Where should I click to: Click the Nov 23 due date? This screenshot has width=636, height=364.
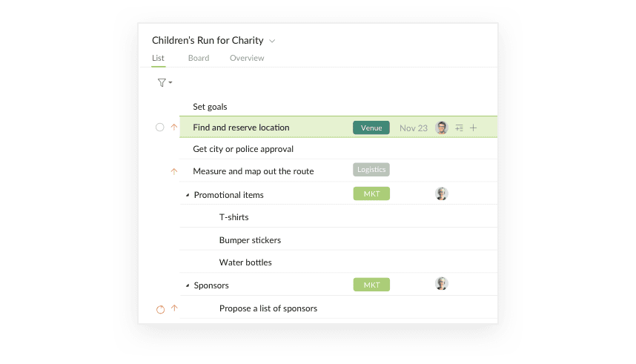(x=414, y=128)
